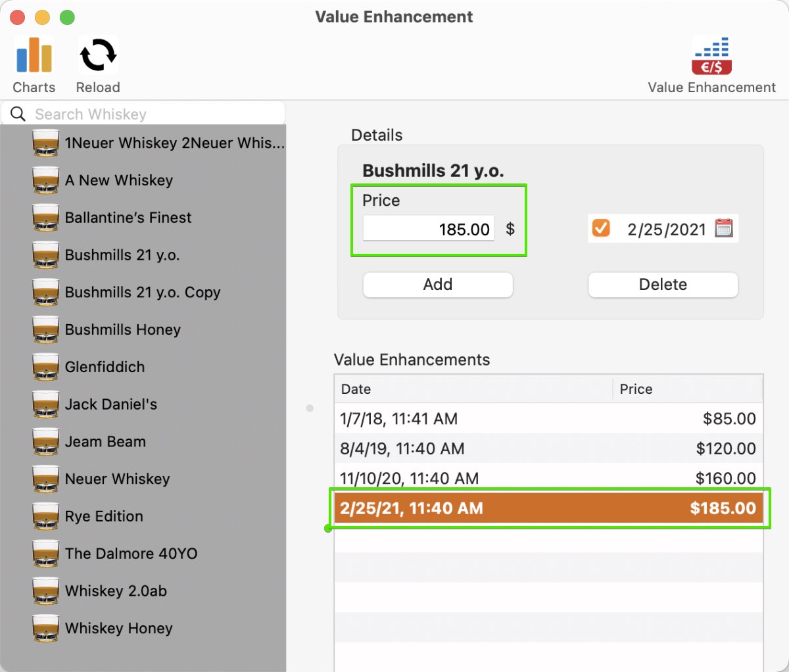Click the glass icon for A New Whiskey
Screen dimensions: 789x672
[x=46, y=180]
